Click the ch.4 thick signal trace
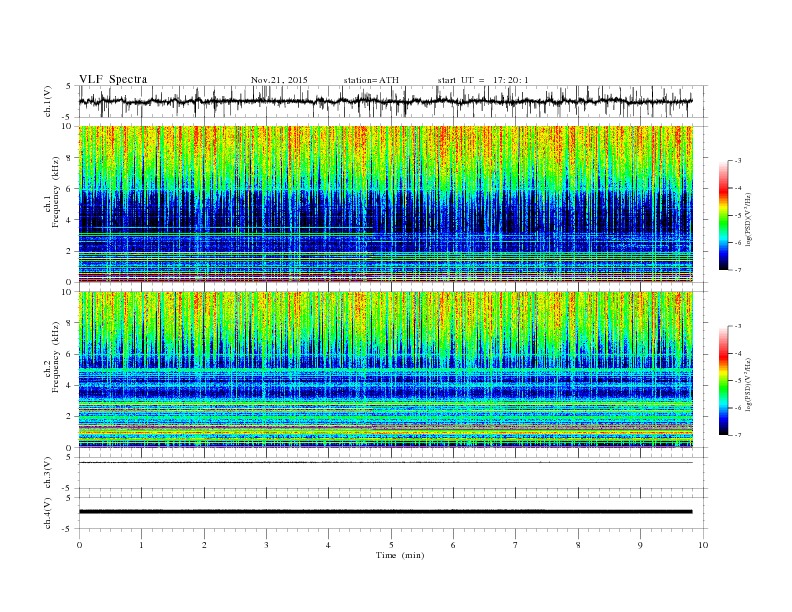The image size is (792, 612). [x=386, y=512]
